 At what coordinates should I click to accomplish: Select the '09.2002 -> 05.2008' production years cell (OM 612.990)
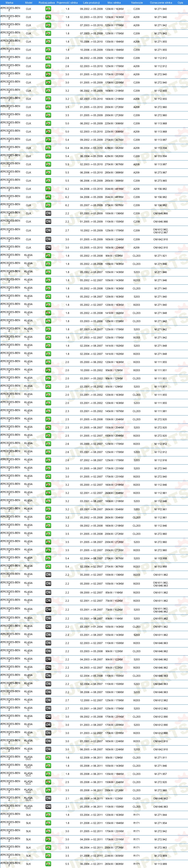91,717
